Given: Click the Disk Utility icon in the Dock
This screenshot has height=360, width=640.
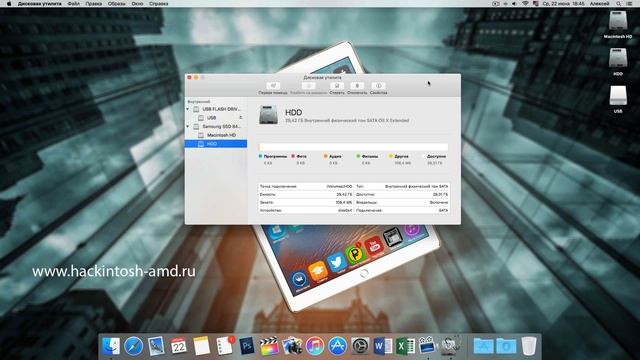Looking at the screenshot, I should [451, 346].
